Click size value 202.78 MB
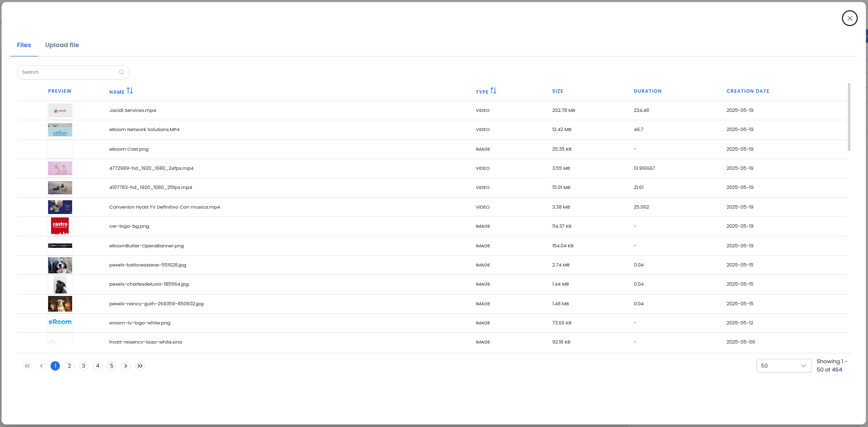This screenshot has width=868, height=427. tap(563, 110)
